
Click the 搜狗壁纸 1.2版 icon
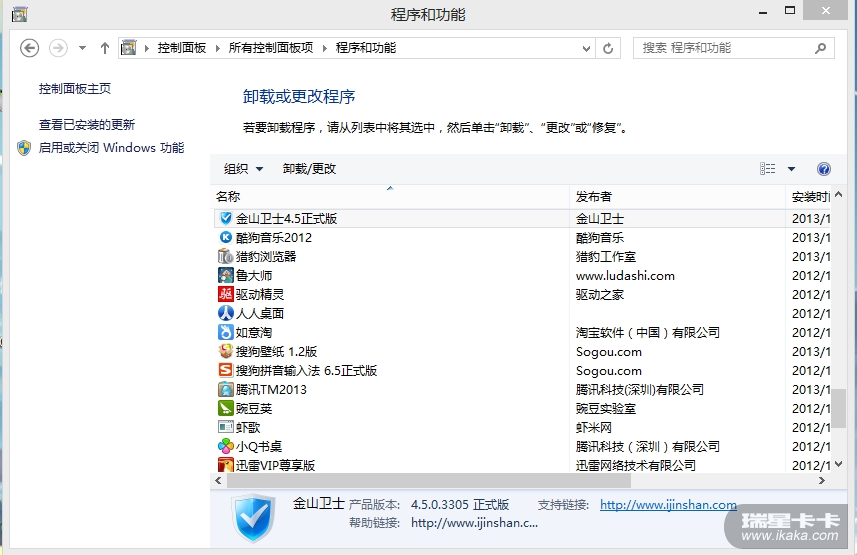(x=226, y=351)
